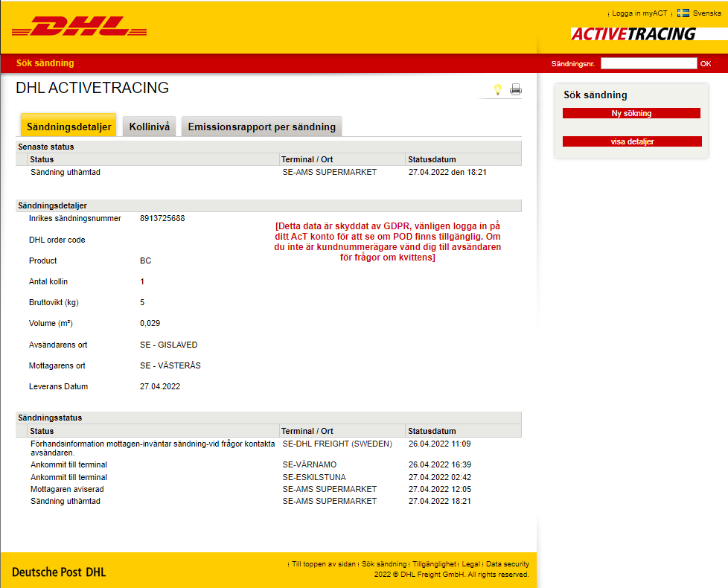Click the OK button next to Sändningsnr

click(x=706, y=63)
